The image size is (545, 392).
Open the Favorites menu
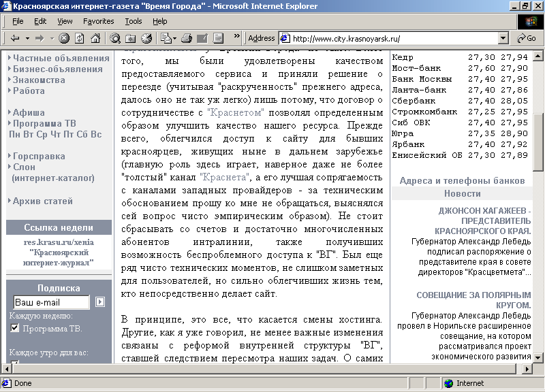click(99, 22)
